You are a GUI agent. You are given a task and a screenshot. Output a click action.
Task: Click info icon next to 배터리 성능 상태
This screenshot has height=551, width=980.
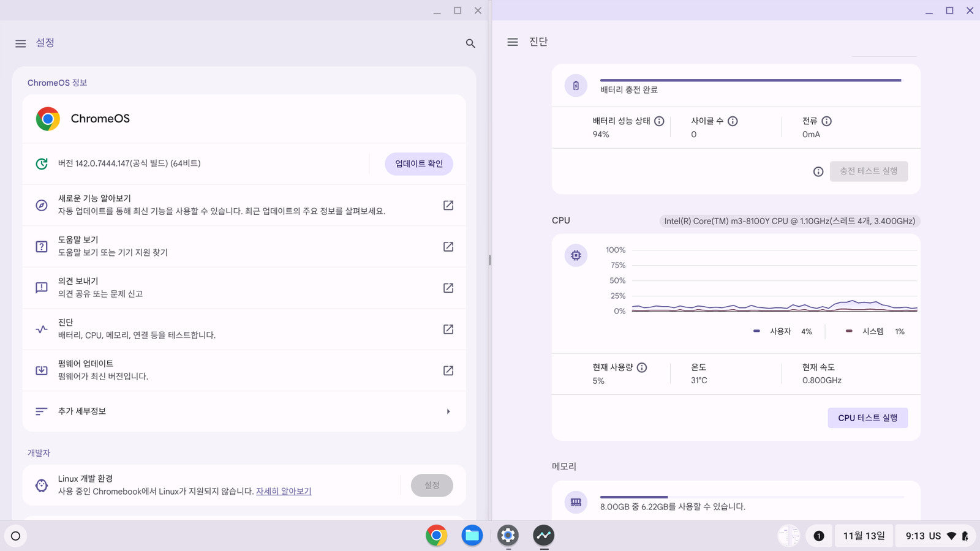click(x=659, y=121)
